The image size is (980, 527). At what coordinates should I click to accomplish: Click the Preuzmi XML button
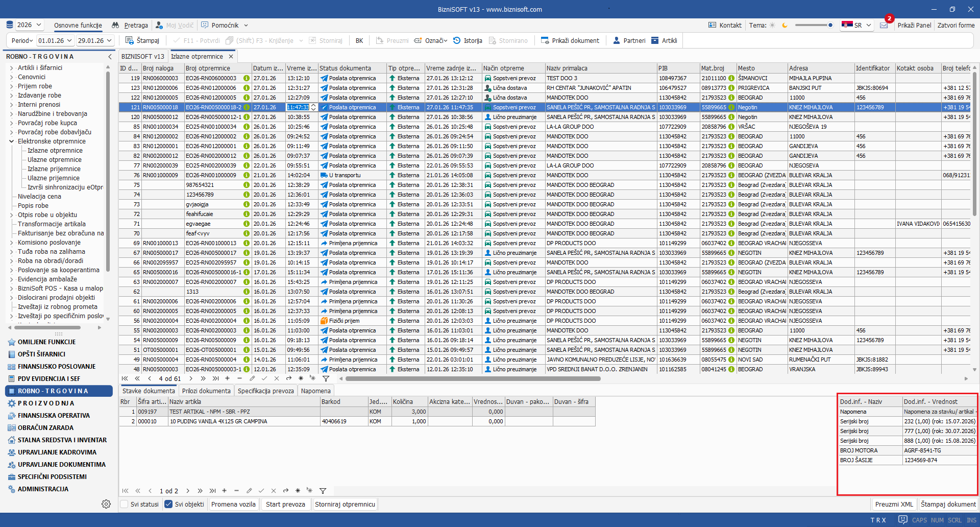pyautogui.click(x=894, y=504)
